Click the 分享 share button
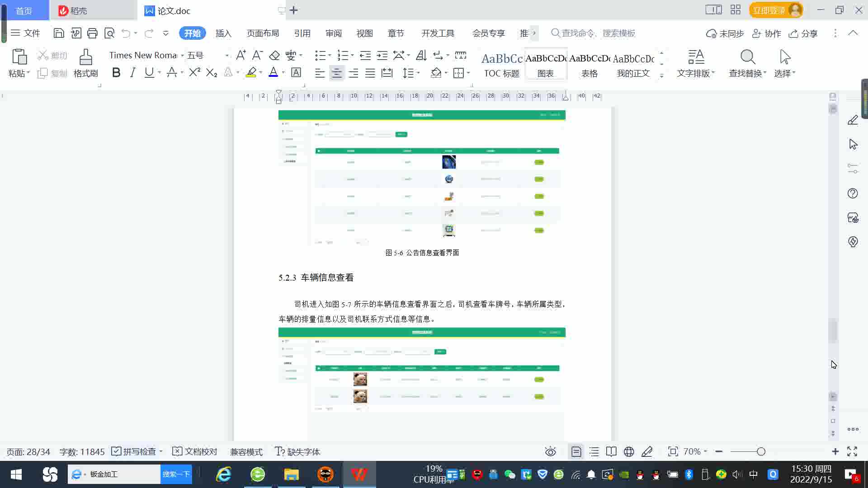 (803, 33)
